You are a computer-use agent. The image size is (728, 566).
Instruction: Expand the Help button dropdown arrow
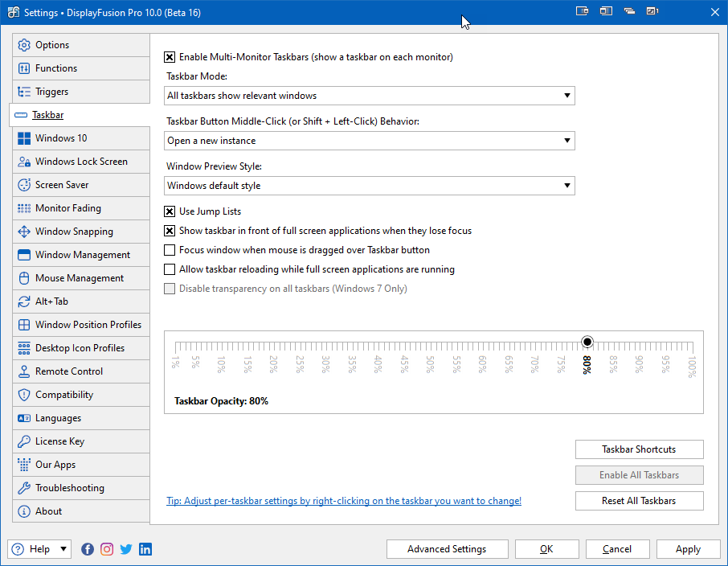pos(63,549)
